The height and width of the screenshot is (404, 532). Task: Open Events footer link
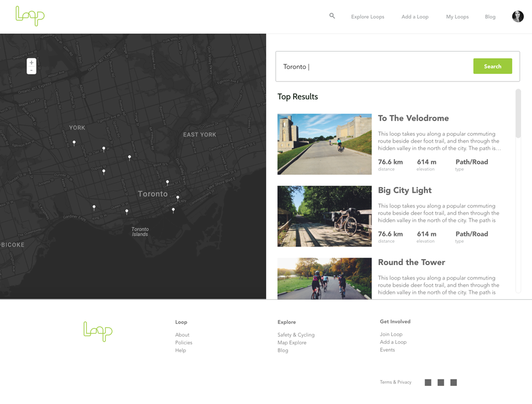point(387,350)
